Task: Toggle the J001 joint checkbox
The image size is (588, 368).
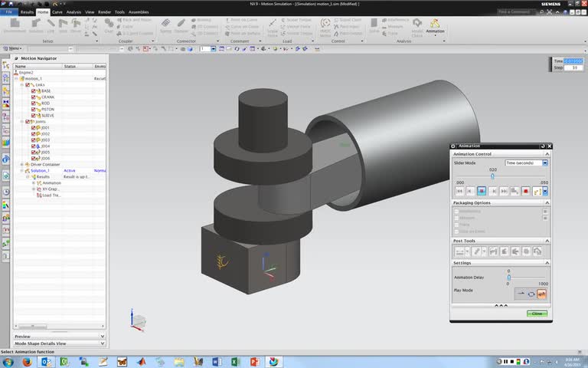Action: [x=34, y=128]
